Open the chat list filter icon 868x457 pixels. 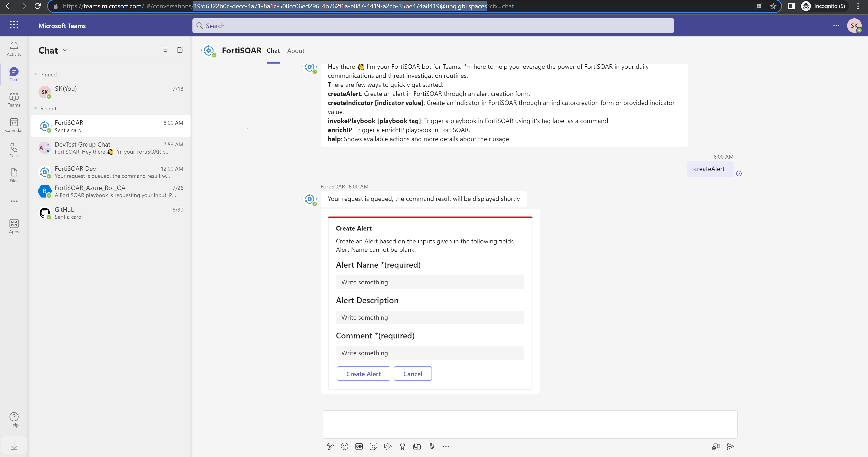[165, 50]
